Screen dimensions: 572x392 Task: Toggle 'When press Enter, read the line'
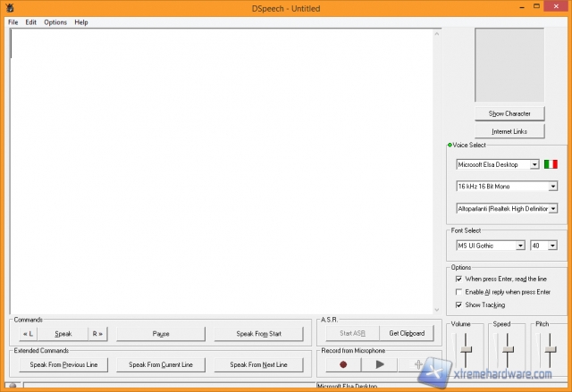click(x=459, y=279)
